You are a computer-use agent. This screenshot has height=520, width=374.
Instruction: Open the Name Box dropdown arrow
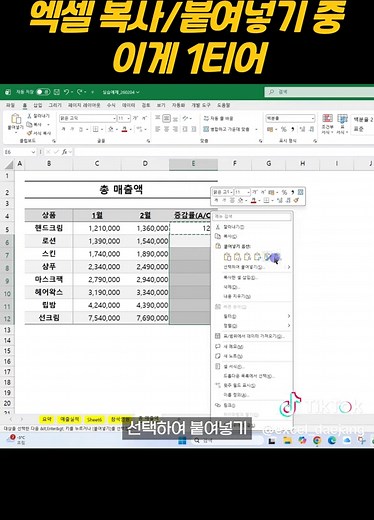(33, 152)
